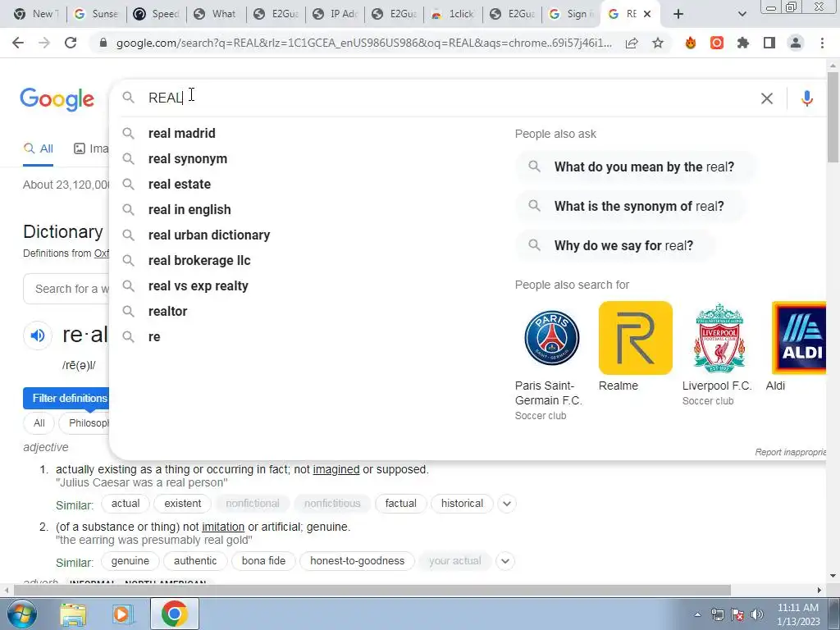Open 'Why do we say for real?'

coord(615,245)
